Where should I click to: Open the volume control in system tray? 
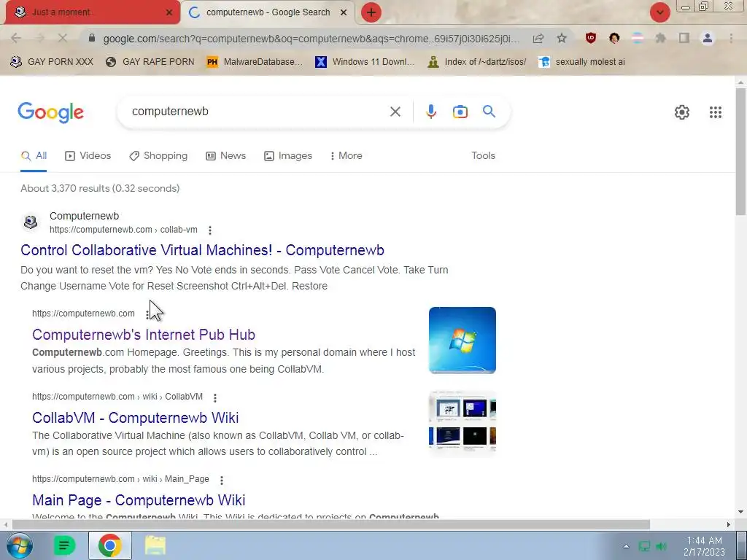[x=661, y=546]
